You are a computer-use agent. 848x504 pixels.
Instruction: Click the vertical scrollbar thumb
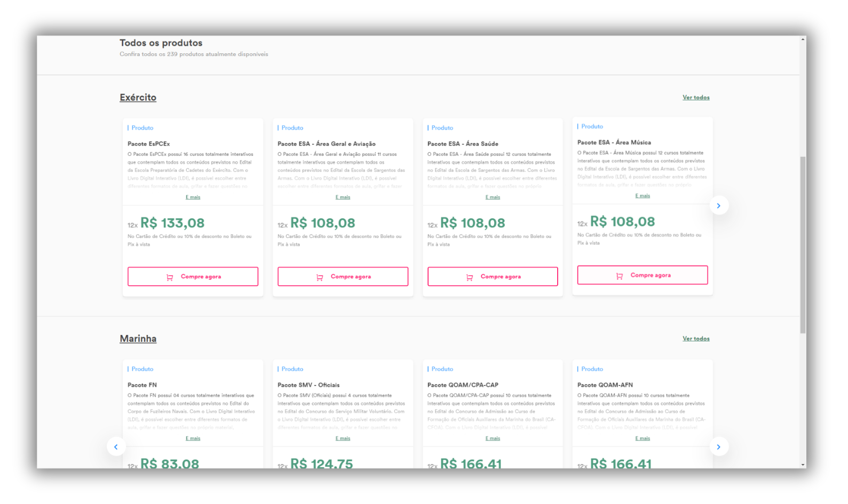[x=803, y=245]
